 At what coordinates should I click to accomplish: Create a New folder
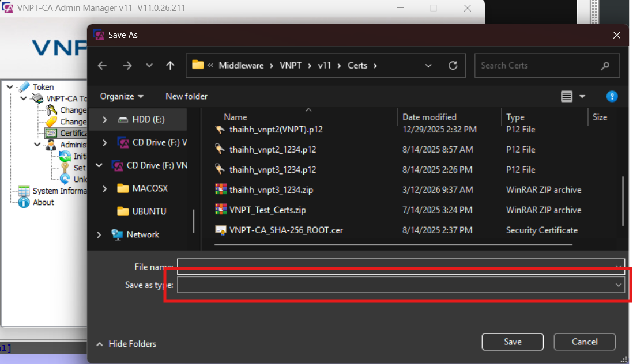(187, 96)
